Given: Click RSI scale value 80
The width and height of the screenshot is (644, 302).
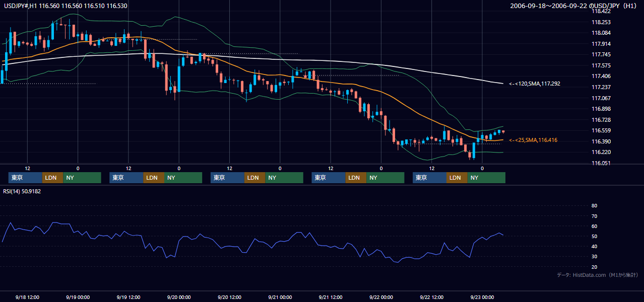Looking at the screenshot, I should [x=594, y=206].
